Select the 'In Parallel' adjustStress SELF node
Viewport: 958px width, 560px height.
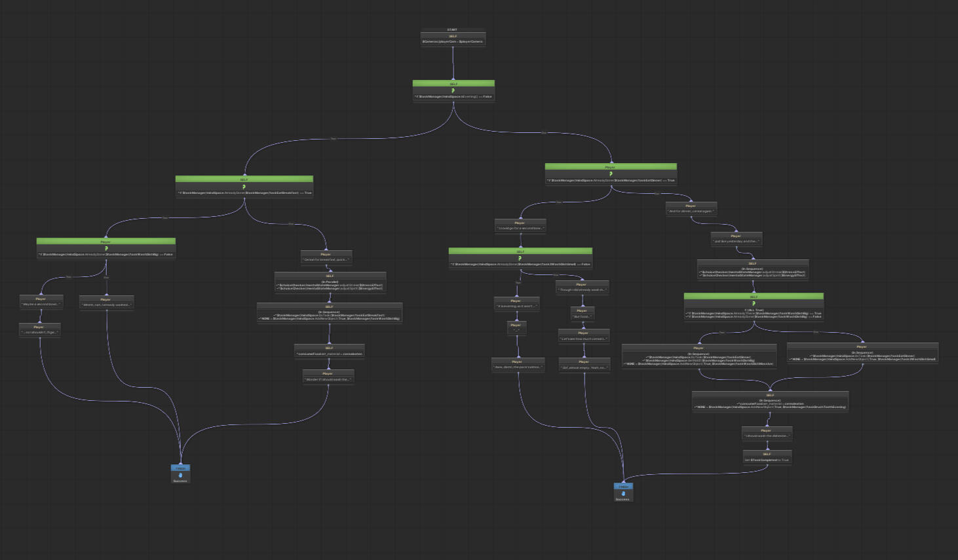[x=330, y=282]
